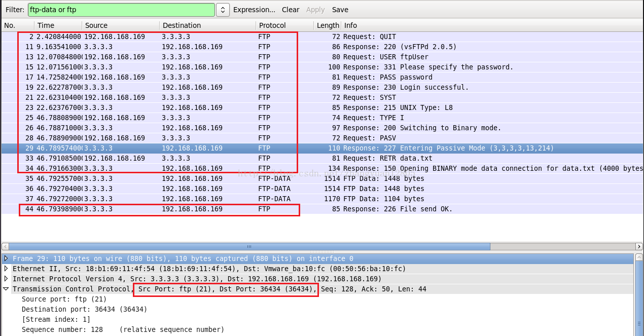Select packet 25 Request: TYPE I
The height and width of the screenshot is (336, 644).
(322, 118)
